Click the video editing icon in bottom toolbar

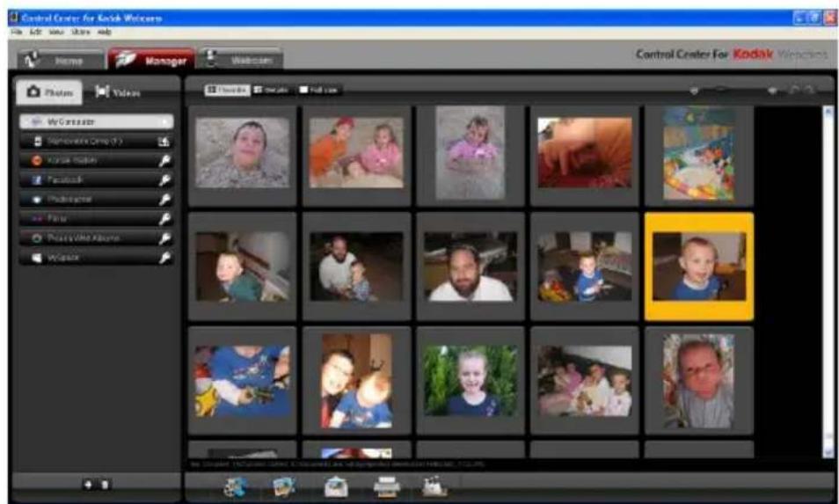coord(235,487)
